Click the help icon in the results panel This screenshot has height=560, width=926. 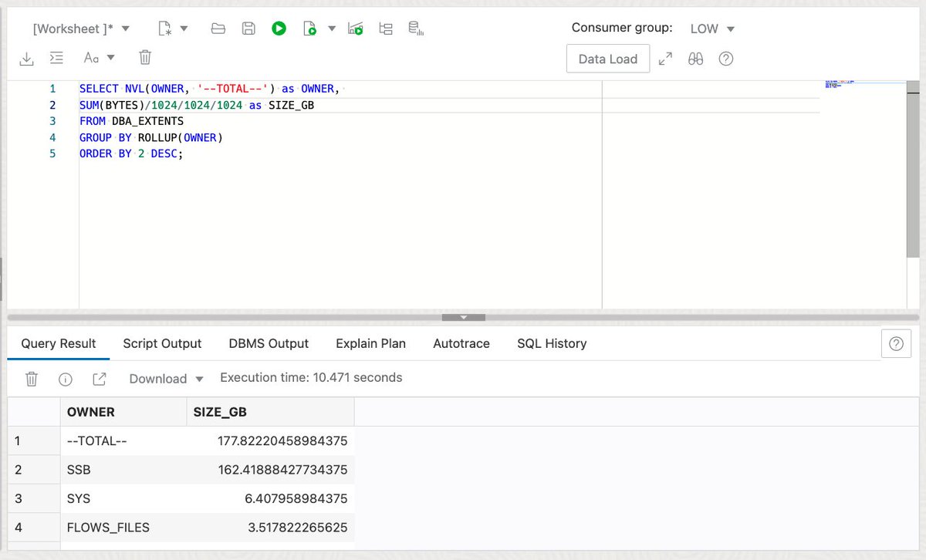896,344
